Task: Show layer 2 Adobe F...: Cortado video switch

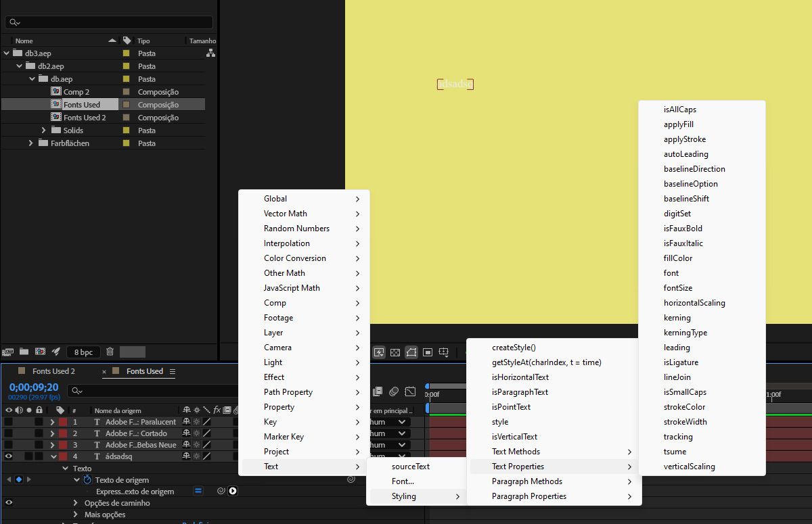Action: pyautogui.click(x=9, y=433)
